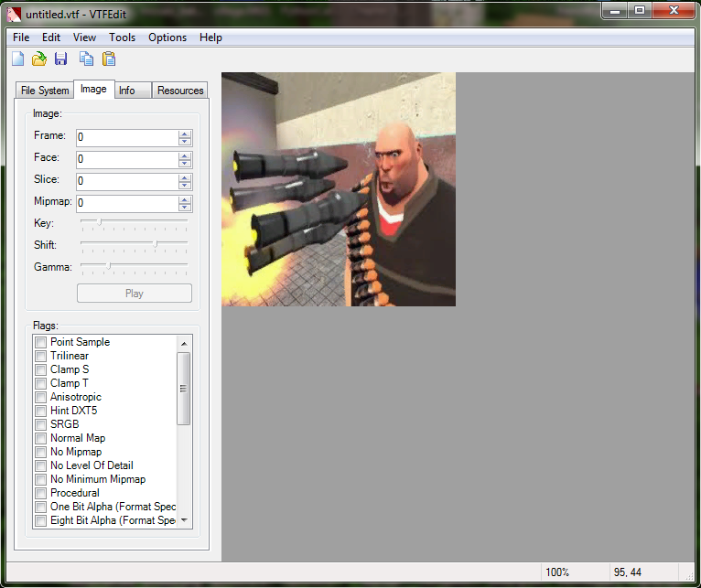Click the Gamma slider handle
The width and height of the screenshot is (701, 588).
pos(108,265)
